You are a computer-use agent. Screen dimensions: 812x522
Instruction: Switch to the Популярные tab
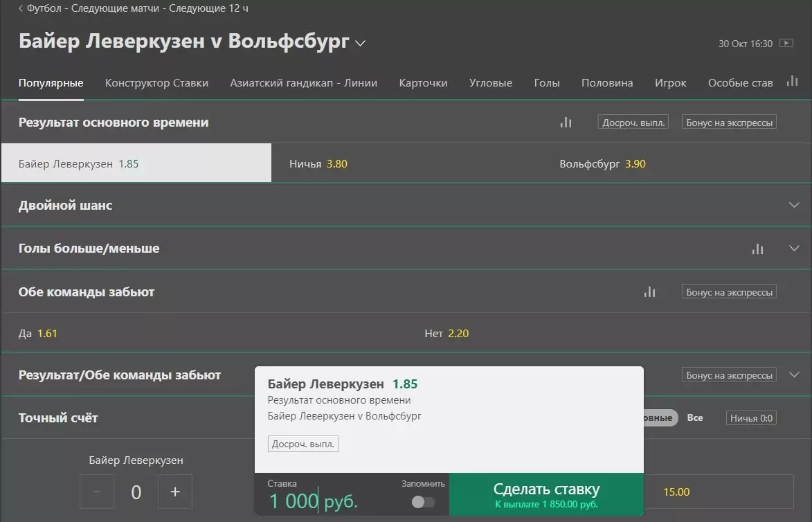pyautogui.click(x=51, y=83)
